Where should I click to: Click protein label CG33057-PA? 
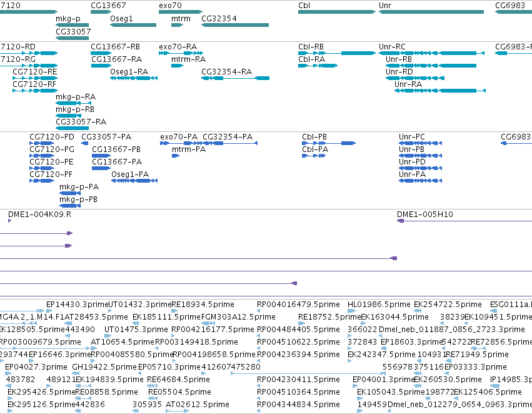106,137
